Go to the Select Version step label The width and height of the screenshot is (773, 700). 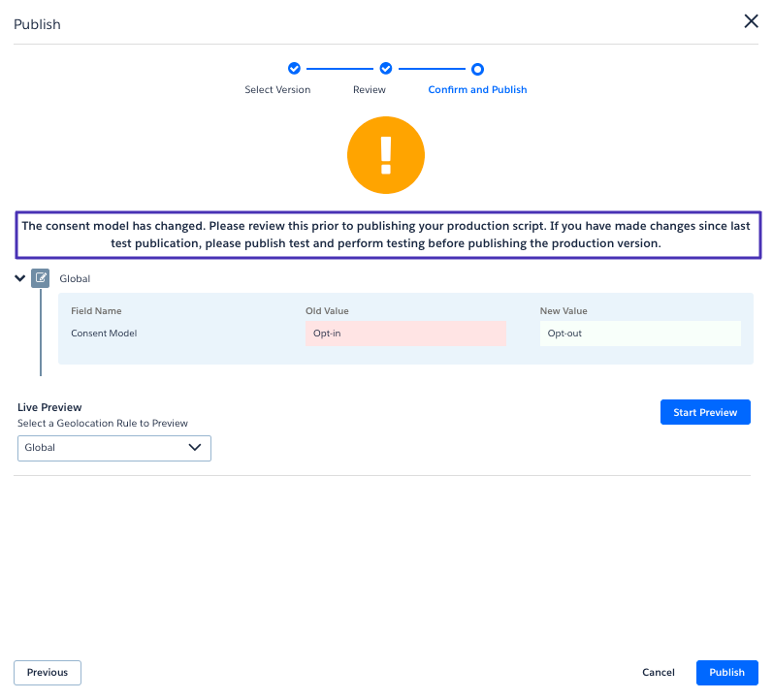click(x=277, y=90)
